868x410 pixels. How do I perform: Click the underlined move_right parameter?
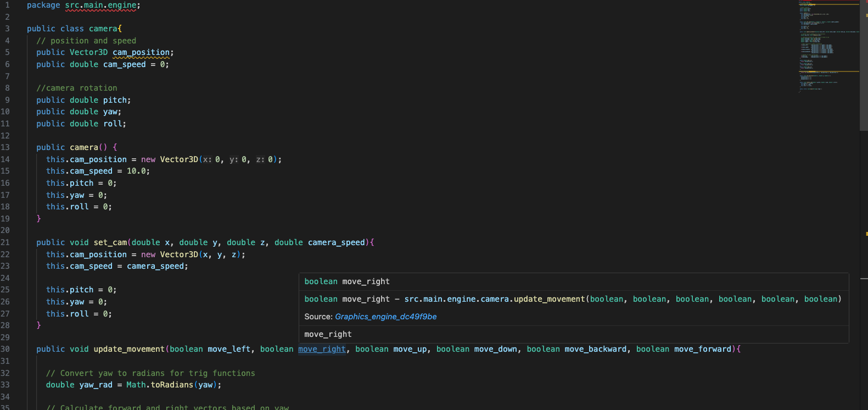pyautogui.click(x=322, y=349)
